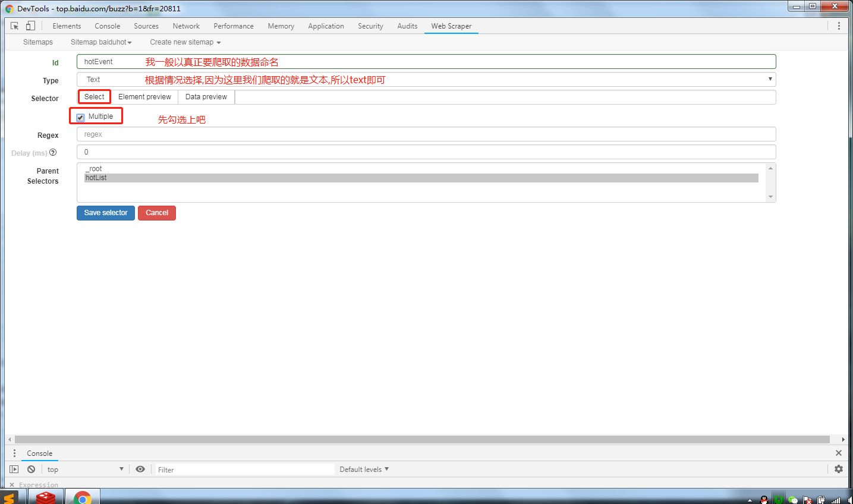Open the Memory tab
This screenshot has width=853, height=504.
[x=281, y=26]
